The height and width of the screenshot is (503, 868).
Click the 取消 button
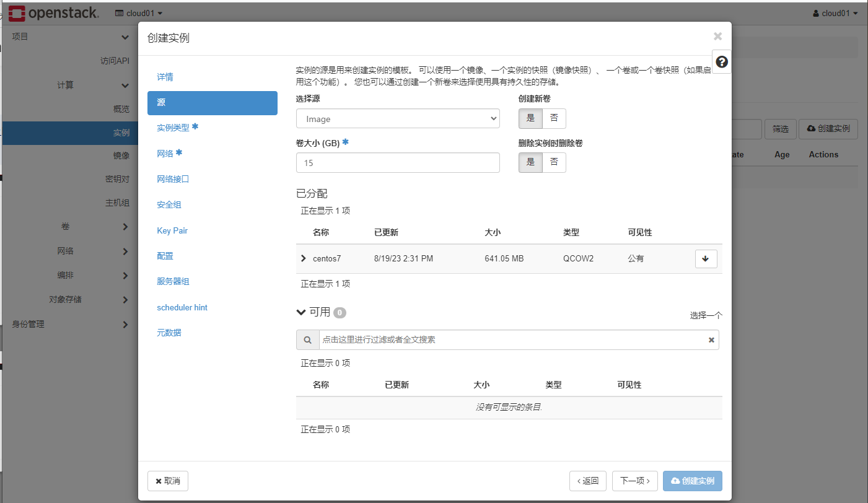[168, 481]
